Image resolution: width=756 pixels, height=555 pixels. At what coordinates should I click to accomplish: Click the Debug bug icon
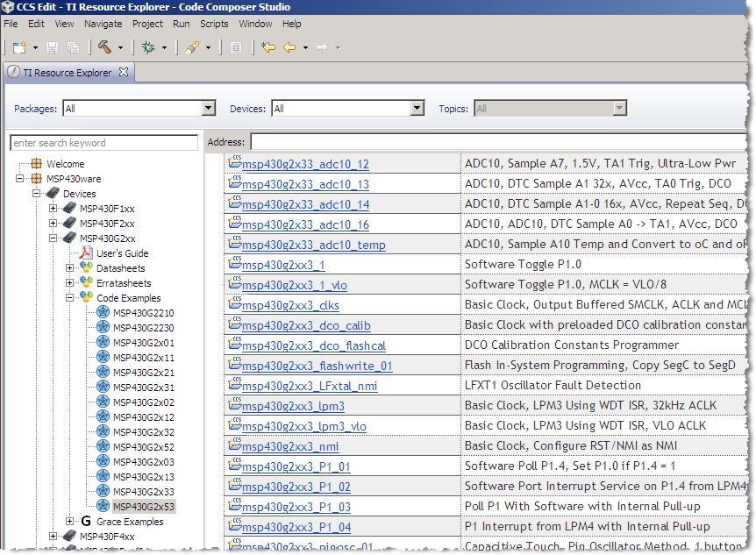point(148,47)
